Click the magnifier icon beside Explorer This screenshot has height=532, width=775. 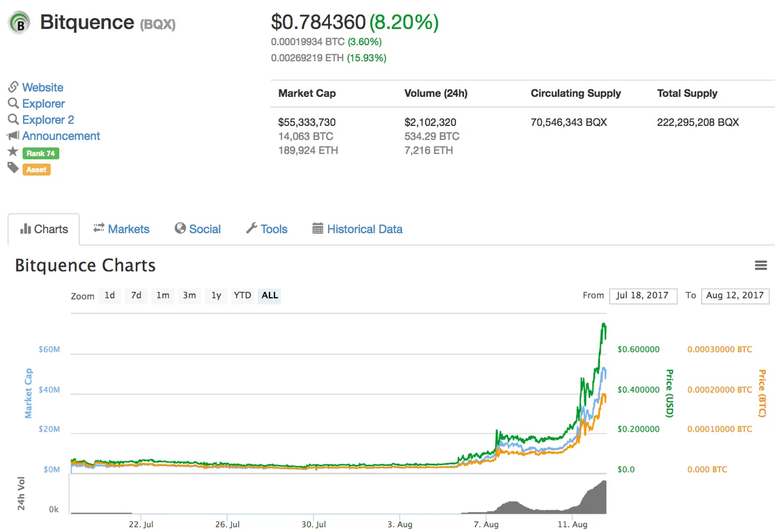click(x=13, y=103)
